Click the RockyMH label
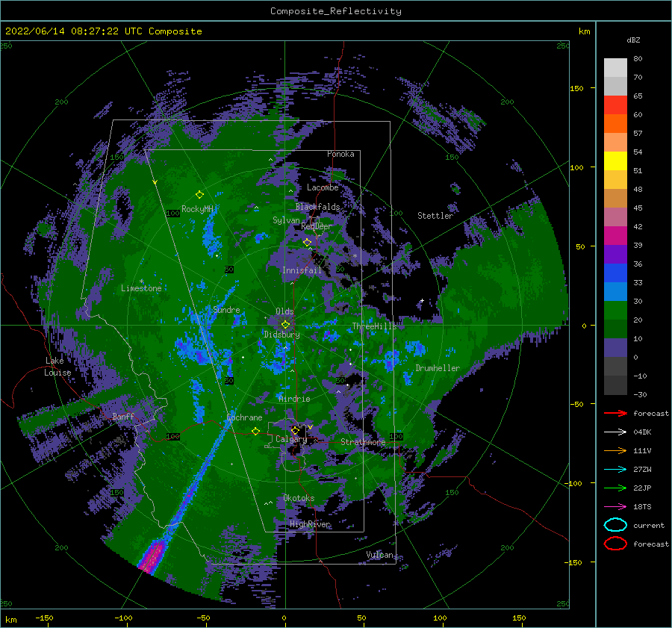Viewport: 672px width, 628px height. pos(197,209)
